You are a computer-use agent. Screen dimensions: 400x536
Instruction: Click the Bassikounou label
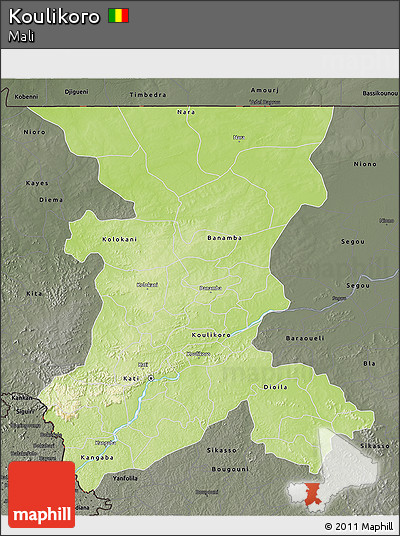click(381, 93)
